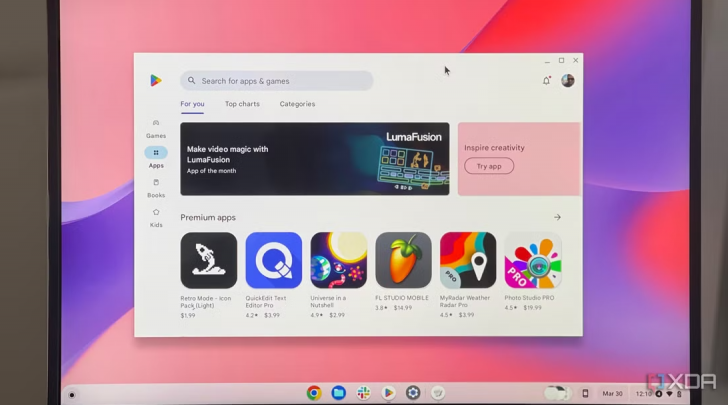Open the Kids section in sidebar

[x=156, y=218]
